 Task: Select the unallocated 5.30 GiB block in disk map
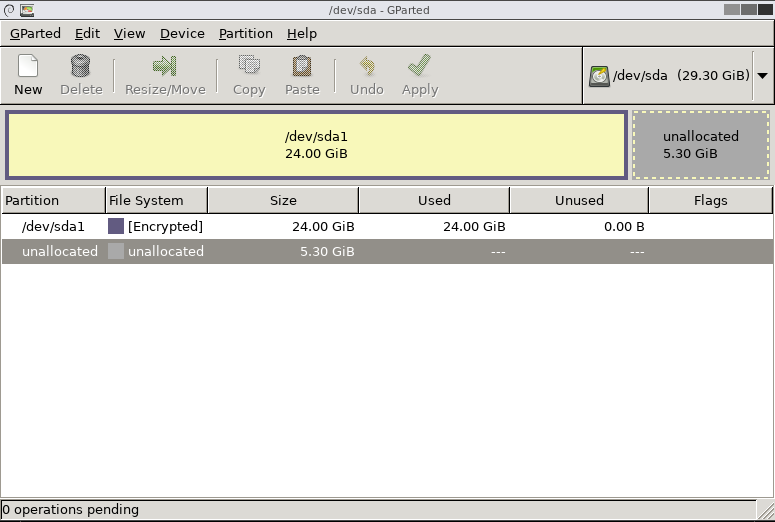click(701, 145)
